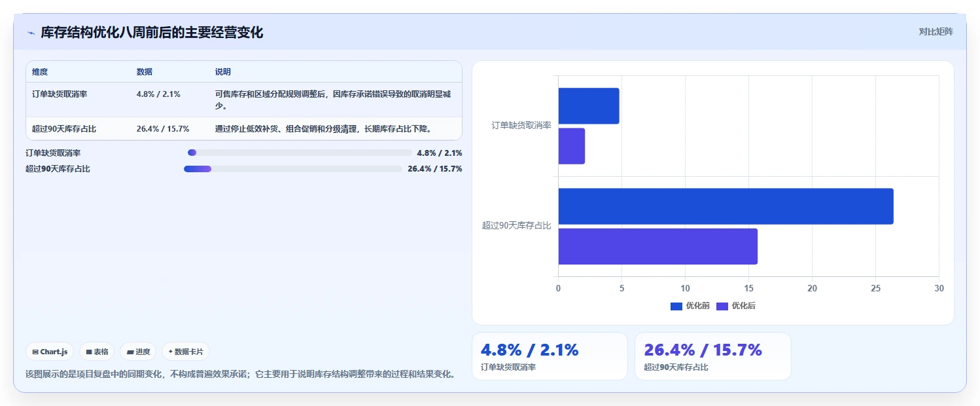Click table cell 26.4% / 15.7%
Viewport: 980px width, 406px height.
163,129
